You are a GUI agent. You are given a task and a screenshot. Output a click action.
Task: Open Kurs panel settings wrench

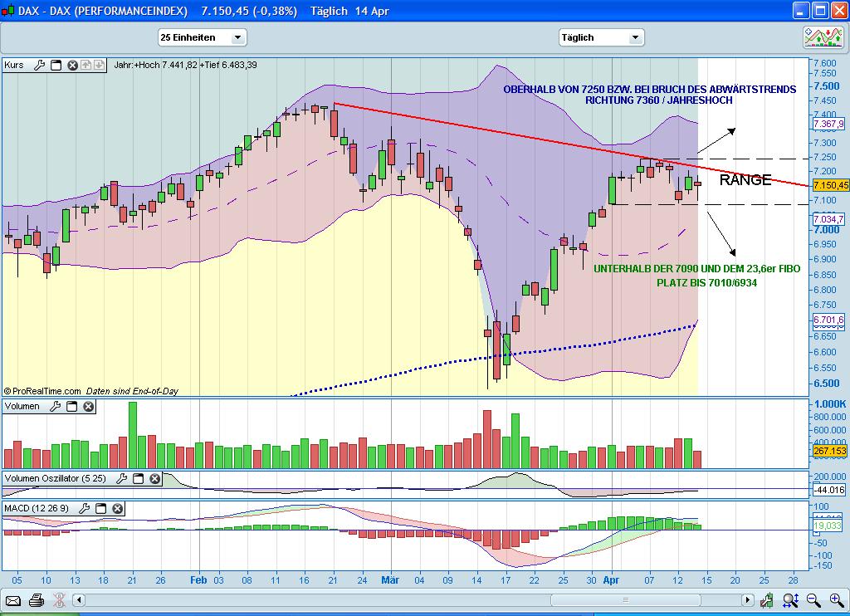coord(39,65)
